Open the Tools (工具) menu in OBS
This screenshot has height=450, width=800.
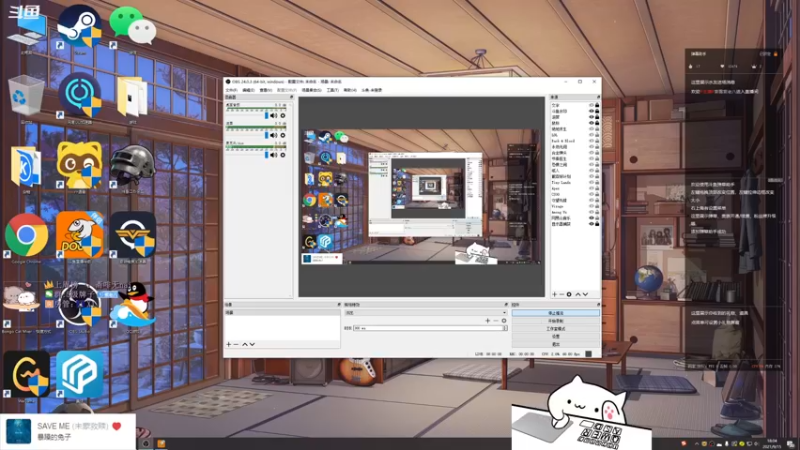(333, 90)
